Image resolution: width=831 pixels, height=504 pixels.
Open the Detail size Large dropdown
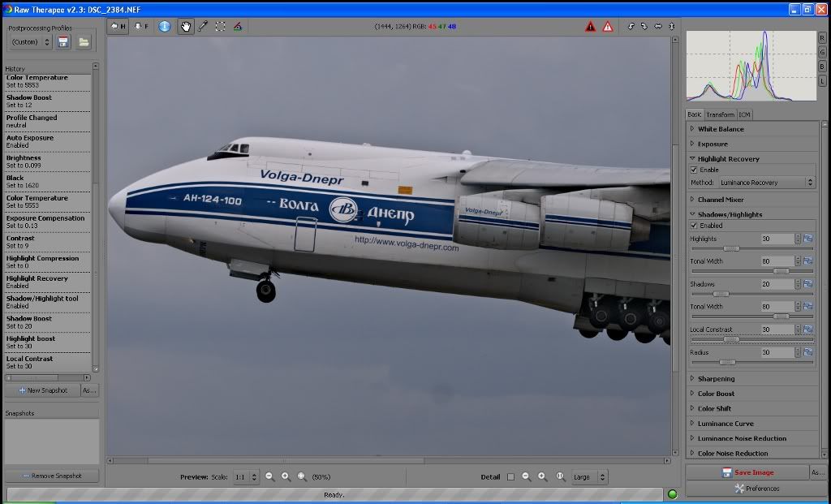coord(588,476)
